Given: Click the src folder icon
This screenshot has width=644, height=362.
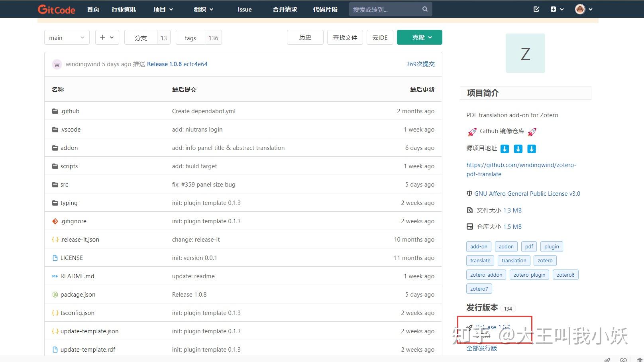Looking at the screenshot, I should pos(55,185).
